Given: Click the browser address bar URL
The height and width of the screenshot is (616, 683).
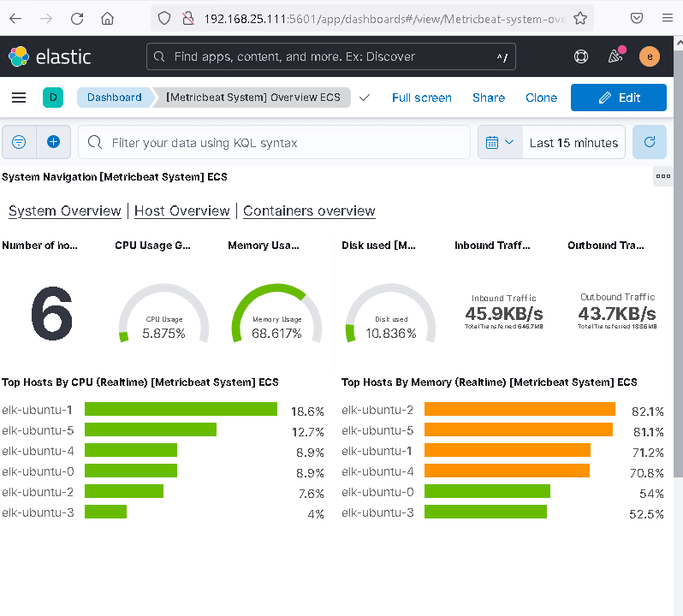Looking at the screenshot, I should click(384, 19).
